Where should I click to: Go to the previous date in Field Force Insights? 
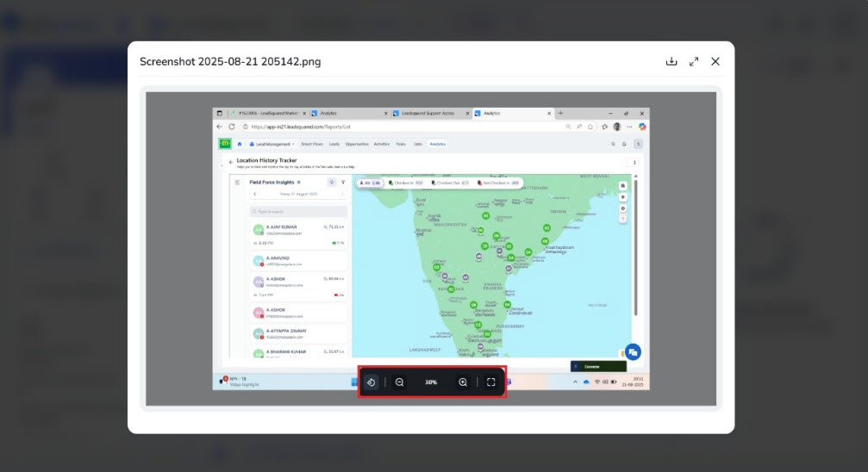[254, 195]
